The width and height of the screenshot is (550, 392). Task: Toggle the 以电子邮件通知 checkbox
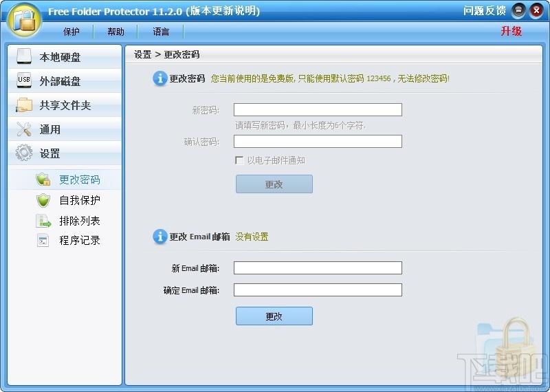pos(239,160)
